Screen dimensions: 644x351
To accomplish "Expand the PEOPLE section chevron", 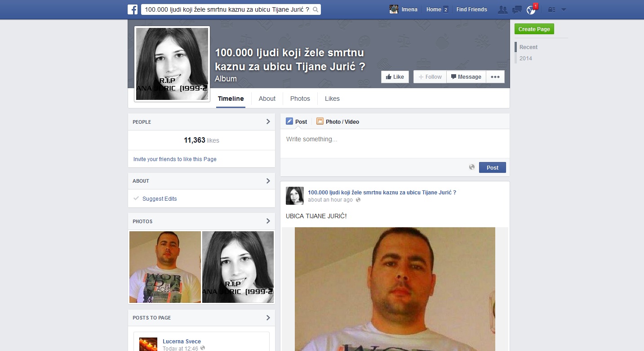I will click(268, 121).
